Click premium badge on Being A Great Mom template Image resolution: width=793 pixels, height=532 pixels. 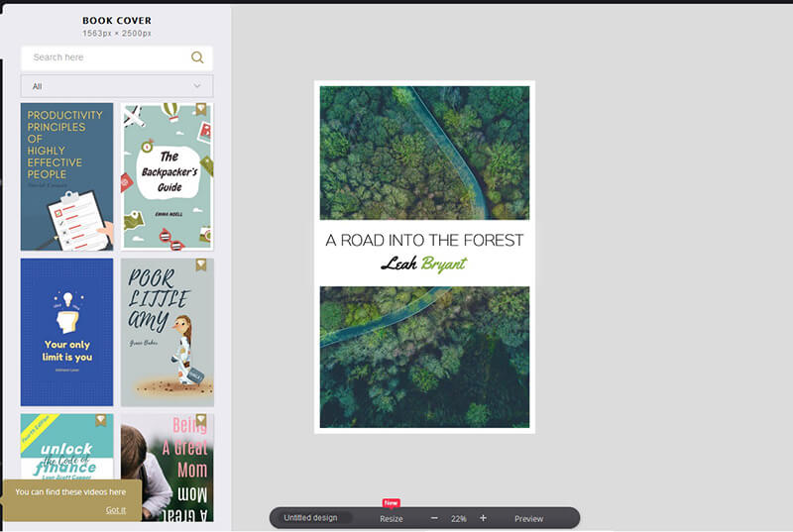pyautogui.click(x=201, y=420)
